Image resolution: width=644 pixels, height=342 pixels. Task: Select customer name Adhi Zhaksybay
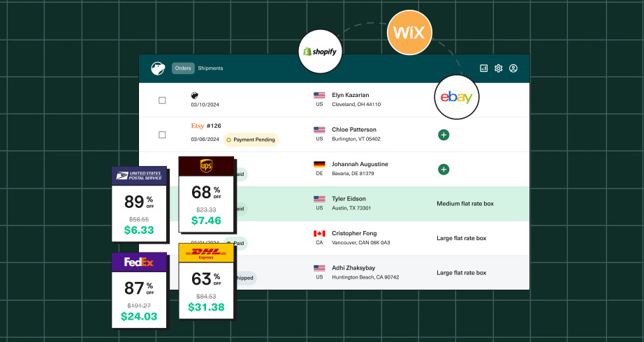coord(353,268)
